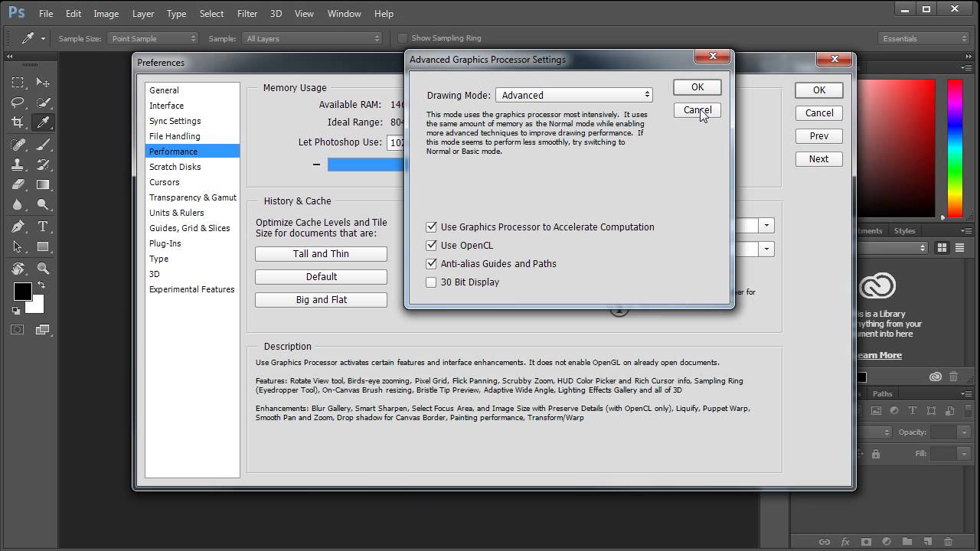Click the Libraries panel trash icon
Viewport: 980px width, 551px height.
click(x=953, y=377)
